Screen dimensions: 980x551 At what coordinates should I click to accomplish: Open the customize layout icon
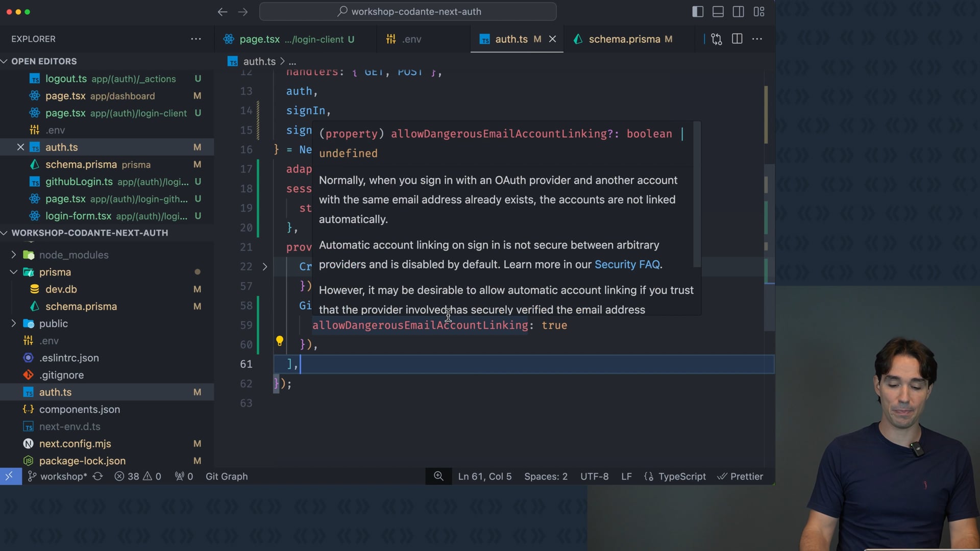pyautogui.click(x=759, y=11)
